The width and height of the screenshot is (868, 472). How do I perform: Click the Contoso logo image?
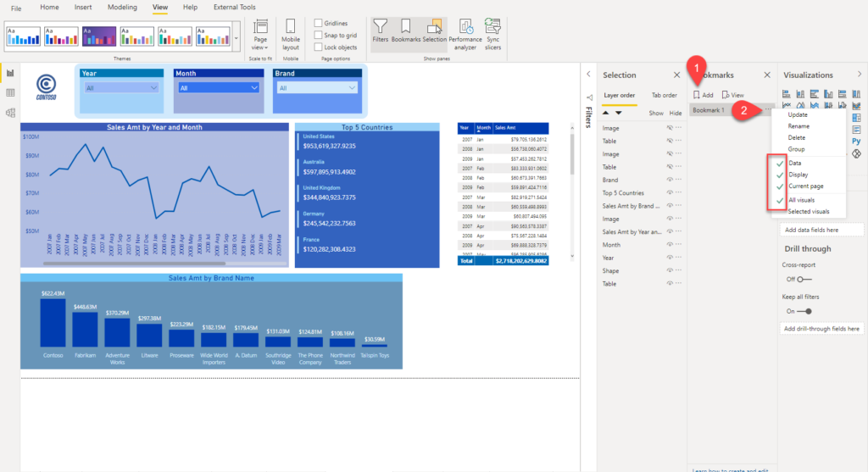point(46,87)
